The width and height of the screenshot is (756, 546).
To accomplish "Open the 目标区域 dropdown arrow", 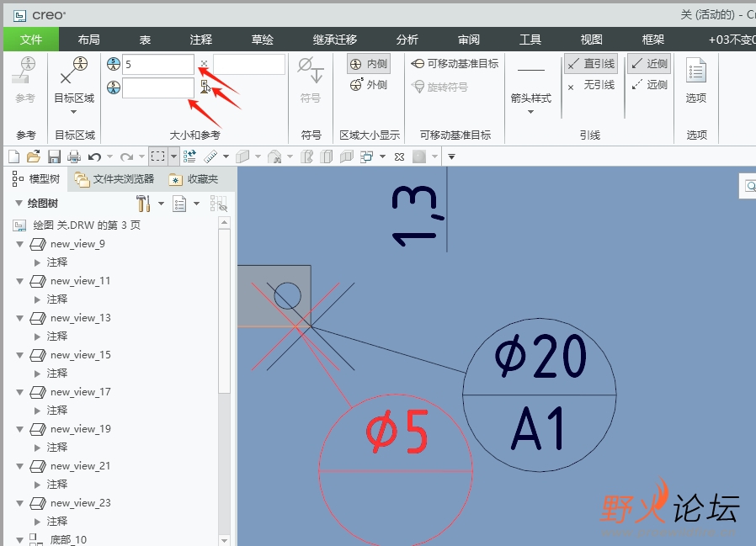I will point(74,112).
